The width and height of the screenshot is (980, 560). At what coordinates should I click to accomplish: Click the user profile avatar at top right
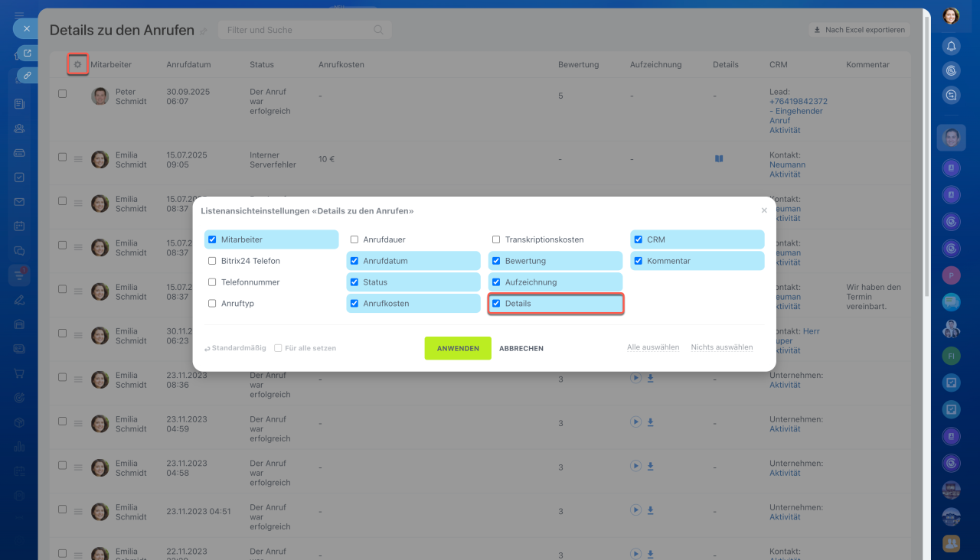pyautogui.click(x=951, y=16)
